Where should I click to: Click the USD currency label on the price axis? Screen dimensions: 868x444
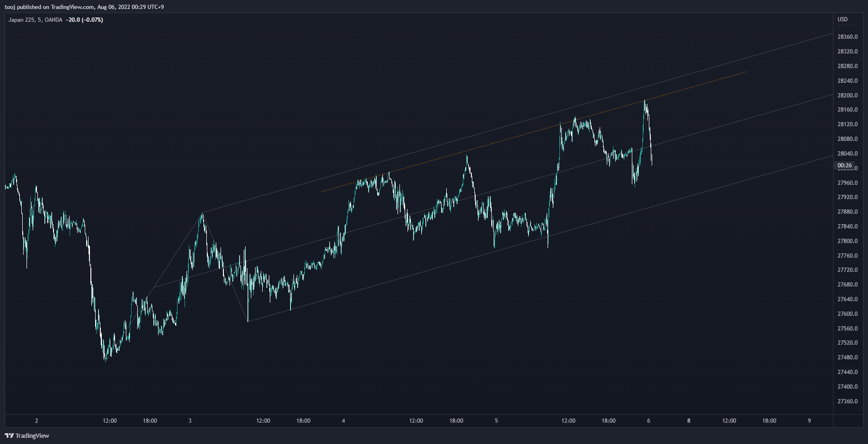[842, 19]
